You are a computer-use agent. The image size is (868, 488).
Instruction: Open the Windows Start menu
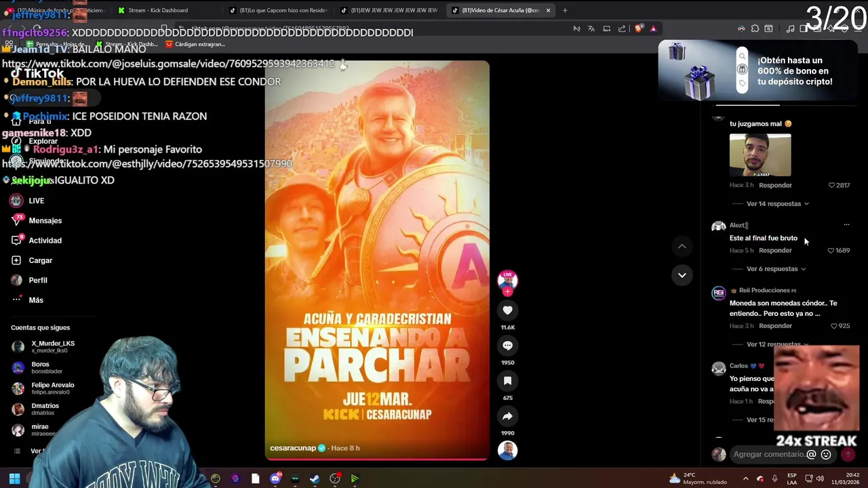click(x=14, y=479)
